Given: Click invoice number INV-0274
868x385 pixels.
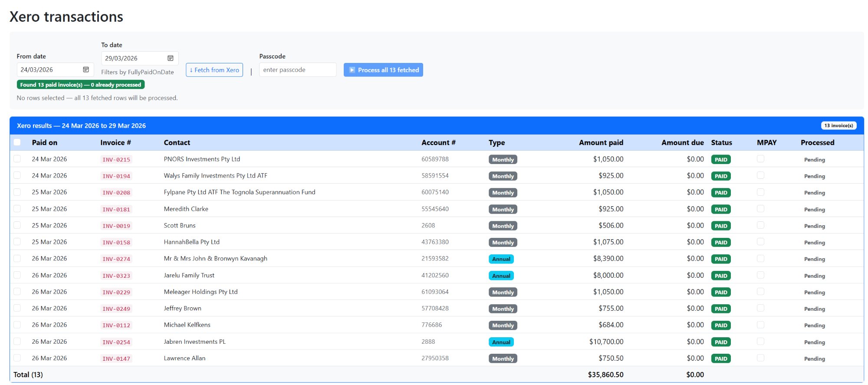Looking at the screenshot, I should 116,259.
